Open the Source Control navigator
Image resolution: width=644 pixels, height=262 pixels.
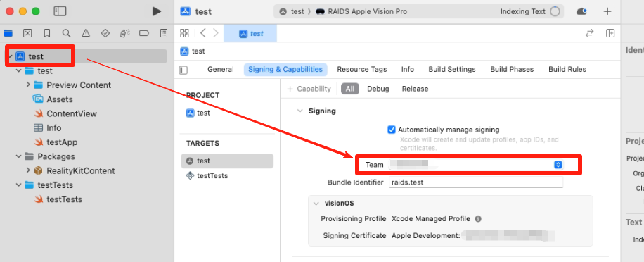[x=27, y=33]
